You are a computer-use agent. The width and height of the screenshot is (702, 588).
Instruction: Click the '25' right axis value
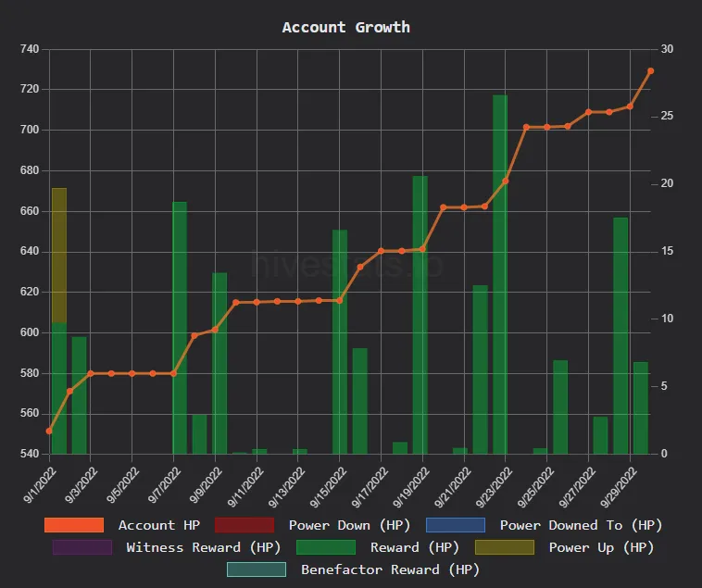point(667,116)
